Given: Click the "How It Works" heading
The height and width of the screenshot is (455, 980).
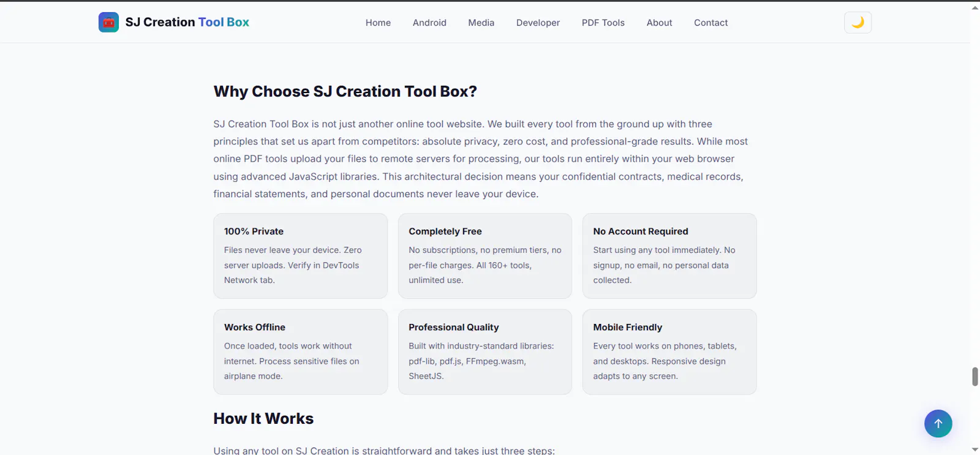Looking at the screenshot, I should coord(263,418).
